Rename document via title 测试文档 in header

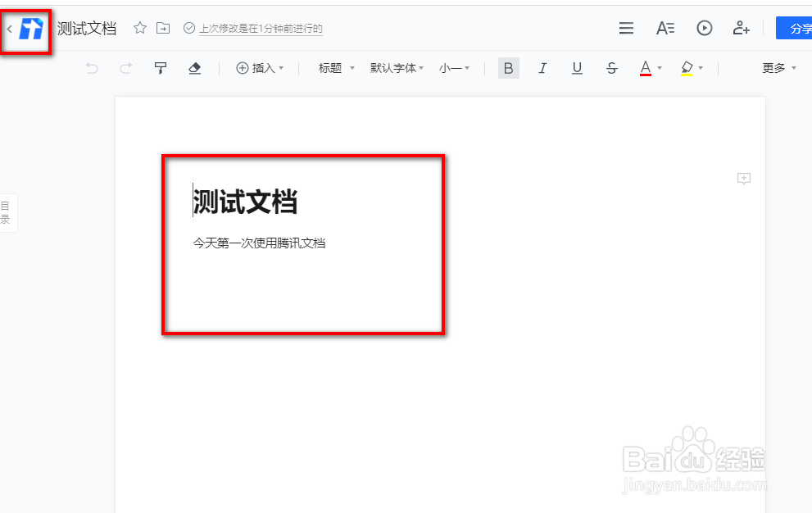[x=87, y=29]
